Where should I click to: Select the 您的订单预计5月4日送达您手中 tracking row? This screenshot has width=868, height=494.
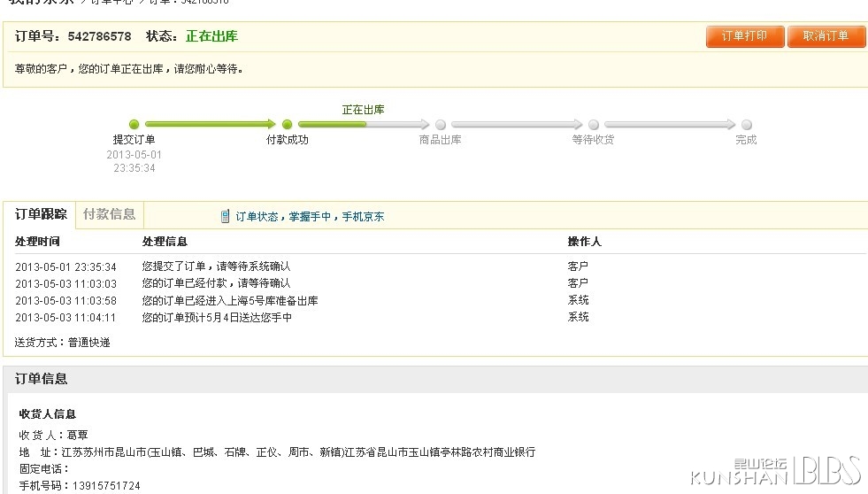217,318
